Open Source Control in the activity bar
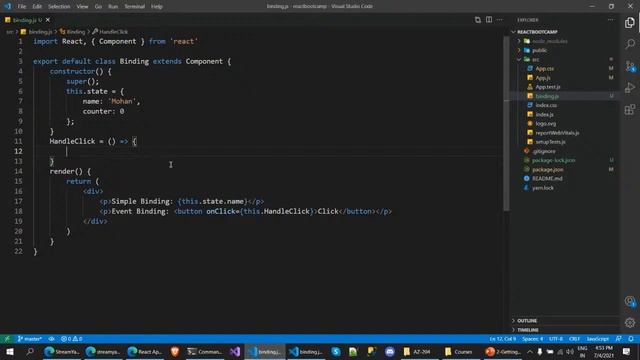The image size is (640, 360). [630, 66]
